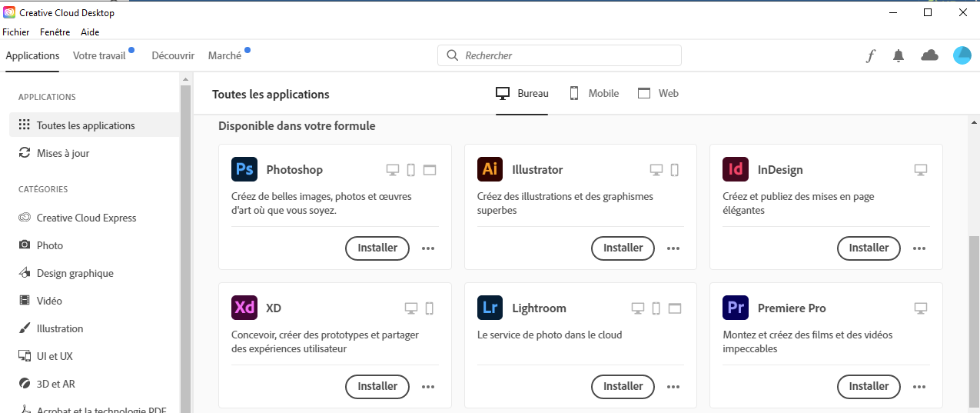980x413 pixels.
Task: Click the Vidéo film icon in sidebar
Action: pyautogui.click(x=25, y=301)
